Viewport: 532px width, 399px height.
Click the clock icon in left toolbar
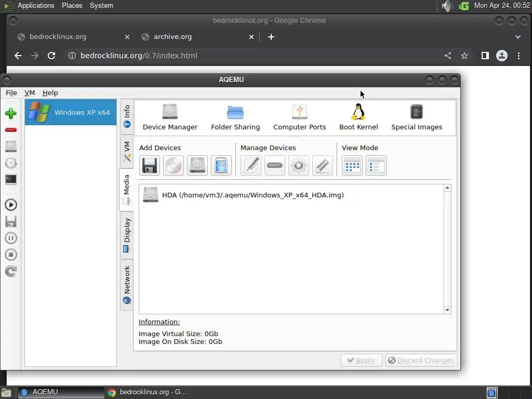coord(11,163)
